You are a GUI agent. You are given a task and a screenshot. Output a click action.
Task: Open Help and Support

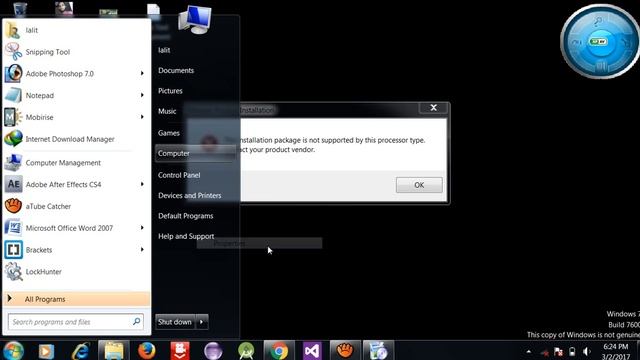[186, 236]
